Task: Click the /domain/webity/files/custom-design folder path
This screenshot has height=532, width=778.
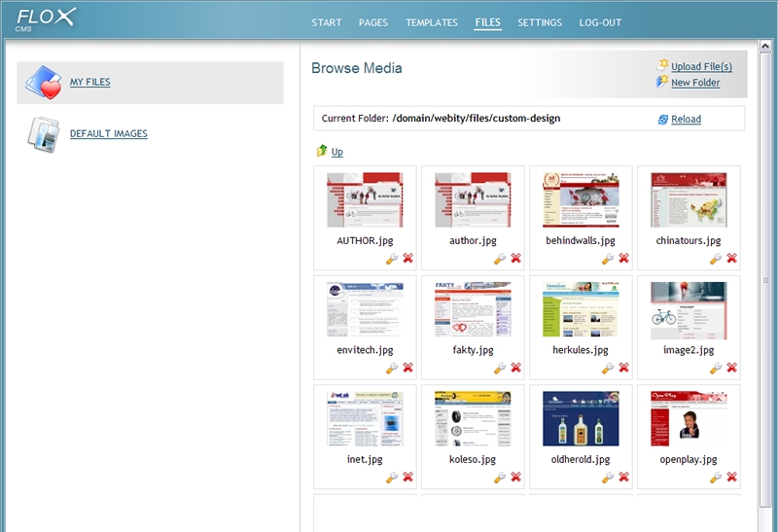Action: click(477, 118)
